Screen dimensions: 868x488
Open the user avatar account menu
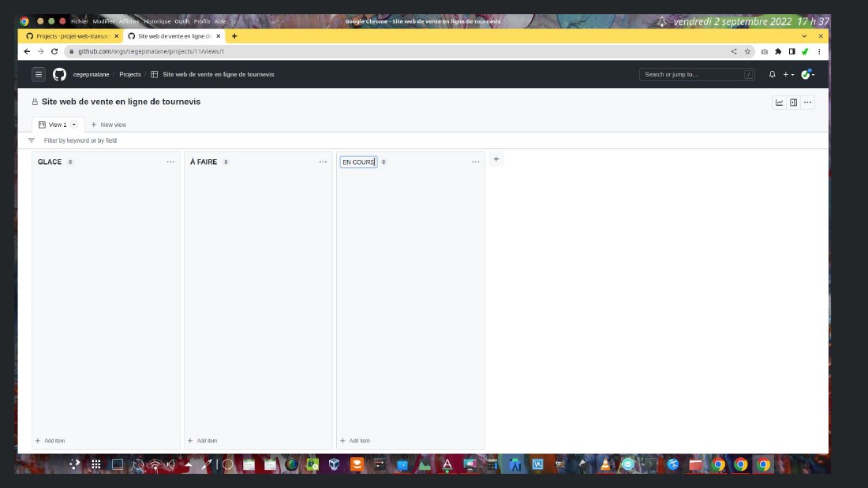[x=807, y=74]
